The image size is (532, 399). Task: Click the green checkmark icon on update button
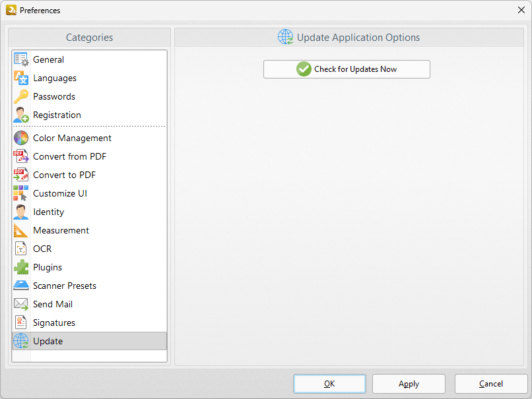[304, 69]
